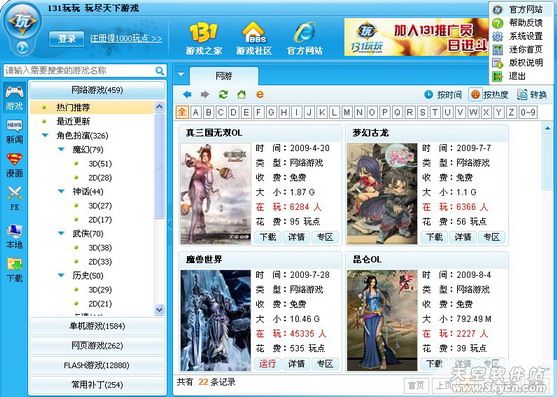Select 最近更新 in the tree
557x397 pixels.
[x=73, y=121]
